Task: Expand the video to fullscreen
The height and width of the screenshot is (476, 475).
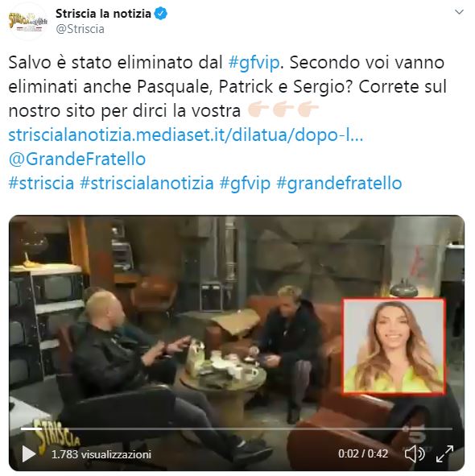Action: tap(444, 453)
